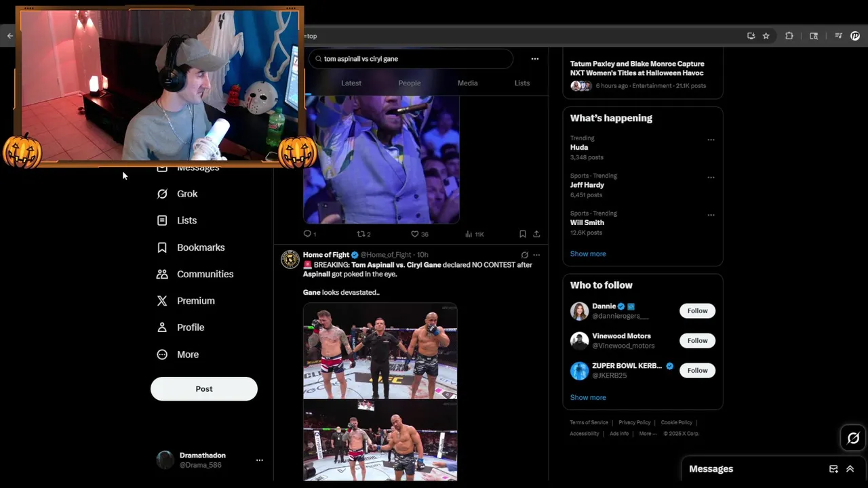Image resolution: width=868 pixels, height=488 pixels.
Task: Open Grok from the sidebar
Action: 177,194
